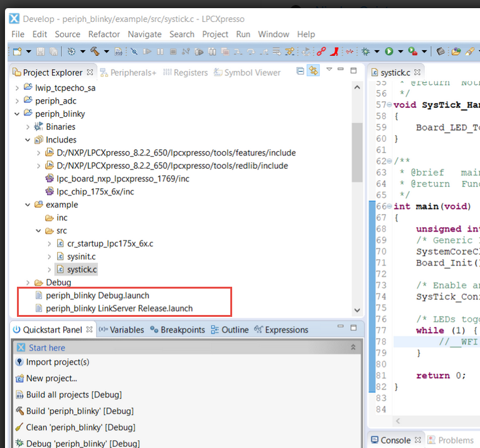480x448 pixels.
Task: Expand the periph_adc project
Action: (x=17, y=101)
